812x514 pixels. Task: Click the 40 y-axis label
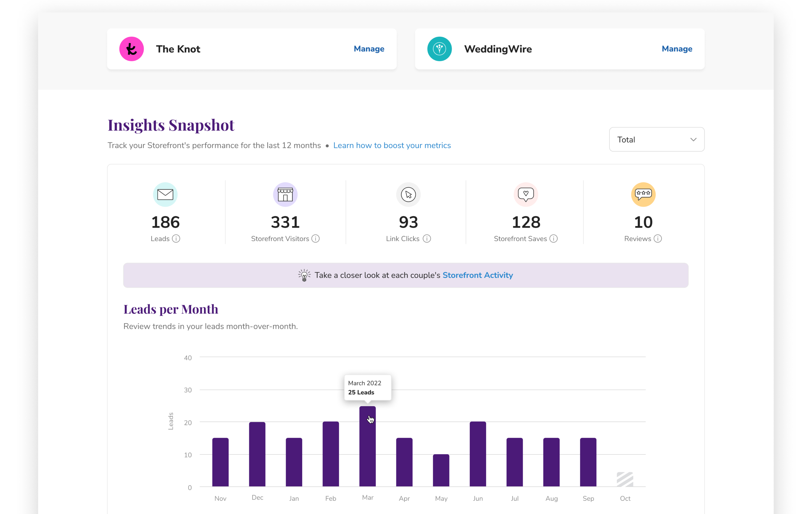tap(188, 358)
